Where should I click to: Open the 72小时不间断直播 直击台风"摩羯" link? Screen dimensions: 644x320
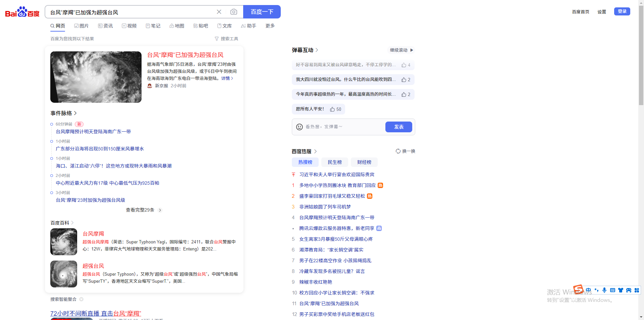click(x=96, y=313)
